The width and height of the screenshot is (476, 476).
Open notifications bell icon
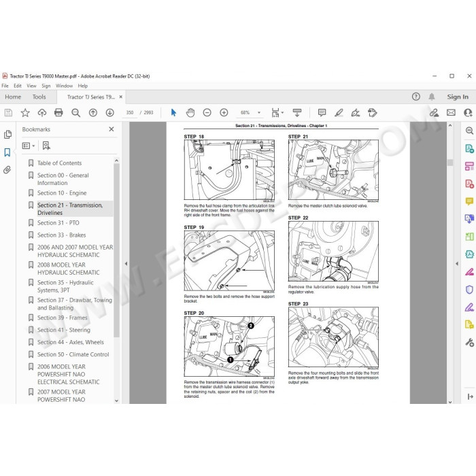point(432,97)
